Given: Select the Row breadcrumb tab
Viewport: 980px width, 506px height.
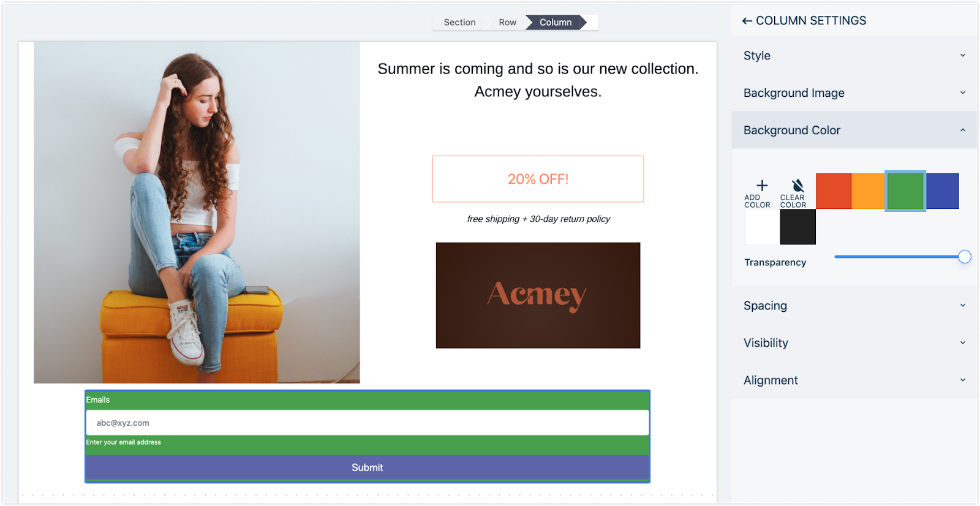Looking at the screenshot, I should pos(507,23).
